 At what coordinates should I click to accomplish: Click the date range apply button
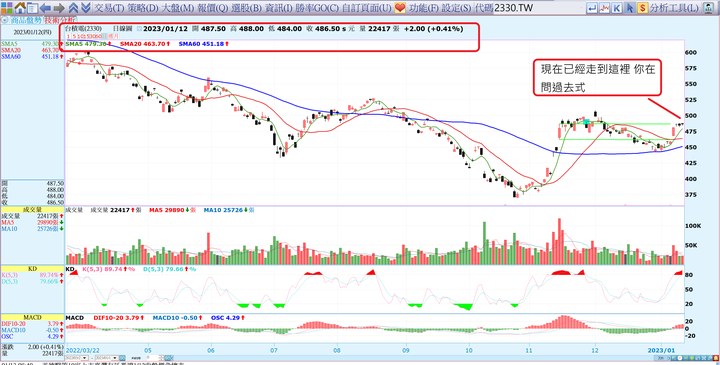point(122,358)
